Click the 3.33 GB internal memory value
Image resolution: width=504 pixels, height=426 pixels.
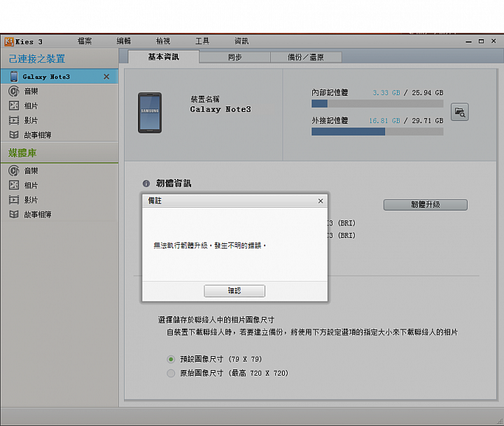point(386,93)
